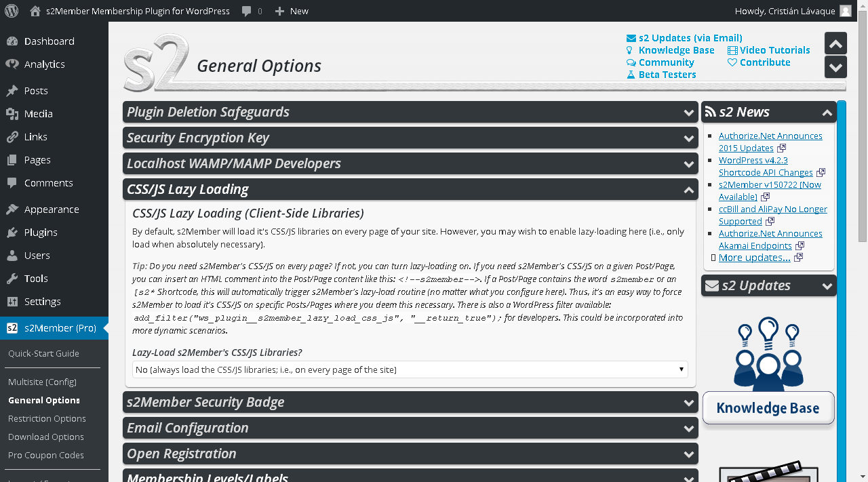This screenshot has height=482, width=868.
Task: Click the film icon next to Video Tutorials
Action: tap(732, 50)
